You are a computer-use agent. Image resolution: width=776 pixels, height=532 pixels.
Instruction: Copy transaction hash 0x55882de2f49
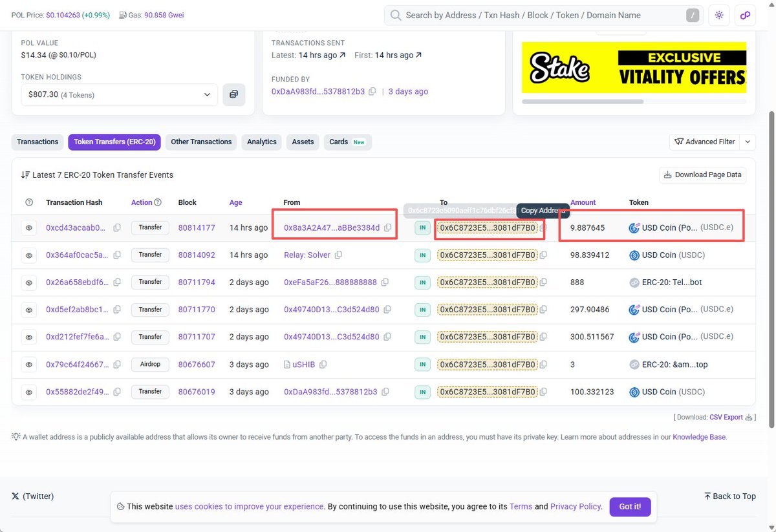(117, 392)
